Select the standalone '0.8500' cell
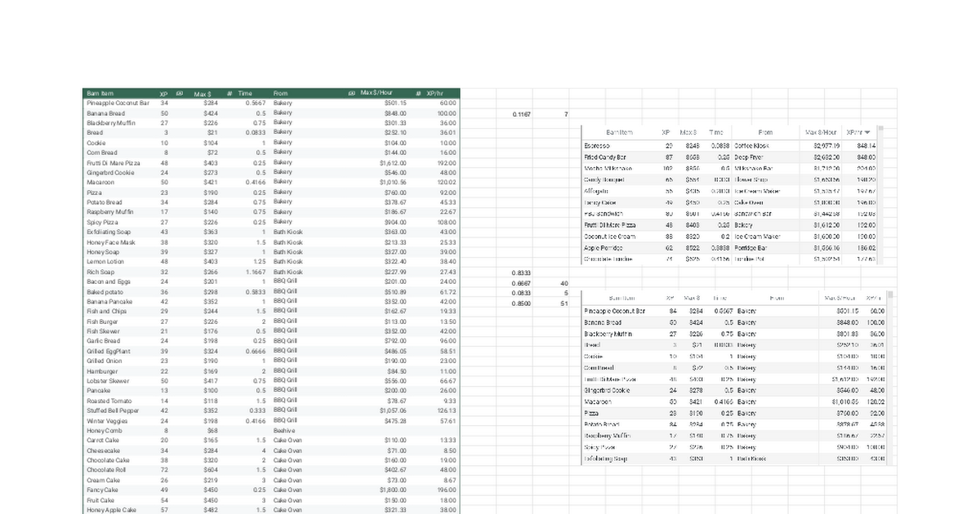The image size is (980, 514). click(x=521, y=303)
